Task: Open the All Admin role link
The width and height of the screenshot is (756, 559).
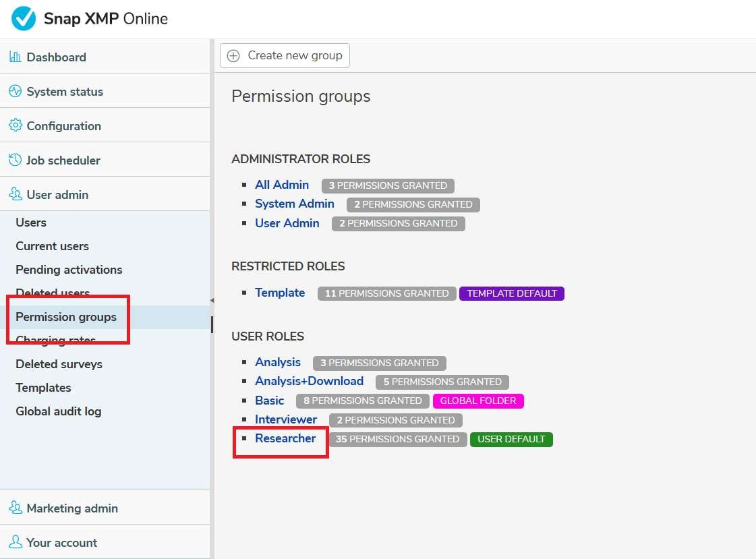Action: click(x=282, y=185)
